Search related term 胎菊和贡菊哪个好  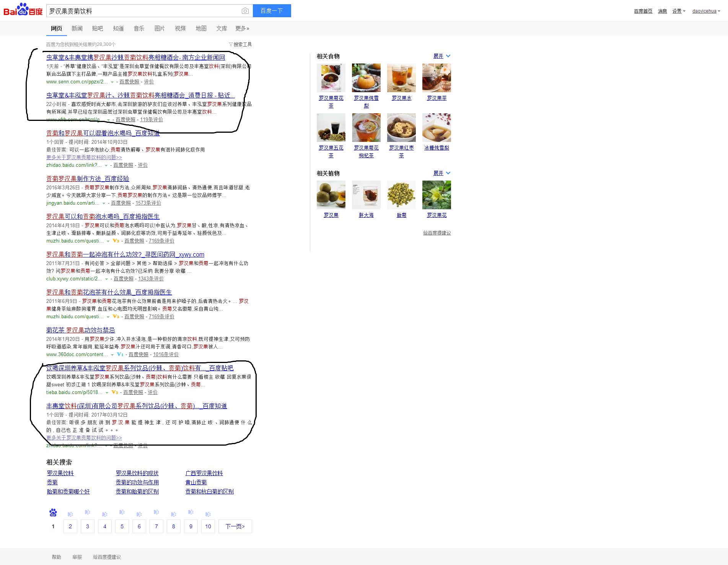pos(68,492)
